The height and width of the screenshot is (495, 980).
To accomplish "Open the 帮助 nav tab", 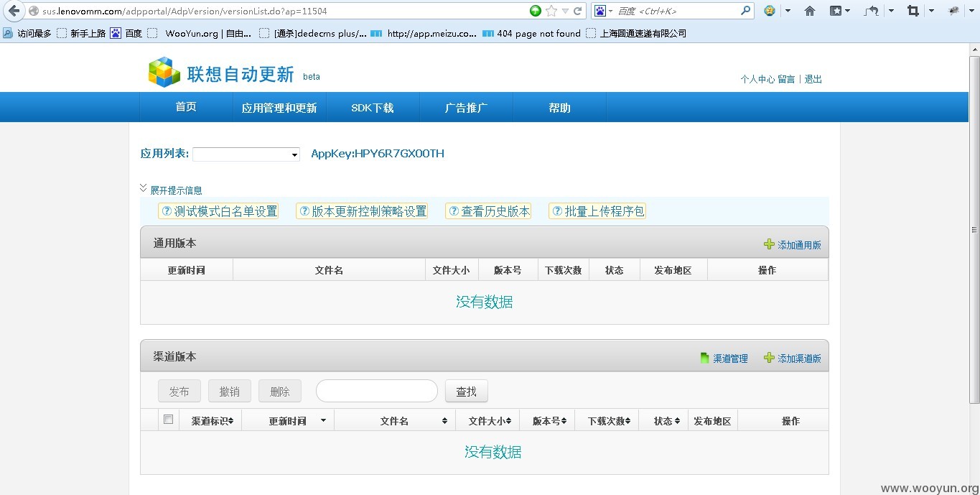I will point(559,108).
